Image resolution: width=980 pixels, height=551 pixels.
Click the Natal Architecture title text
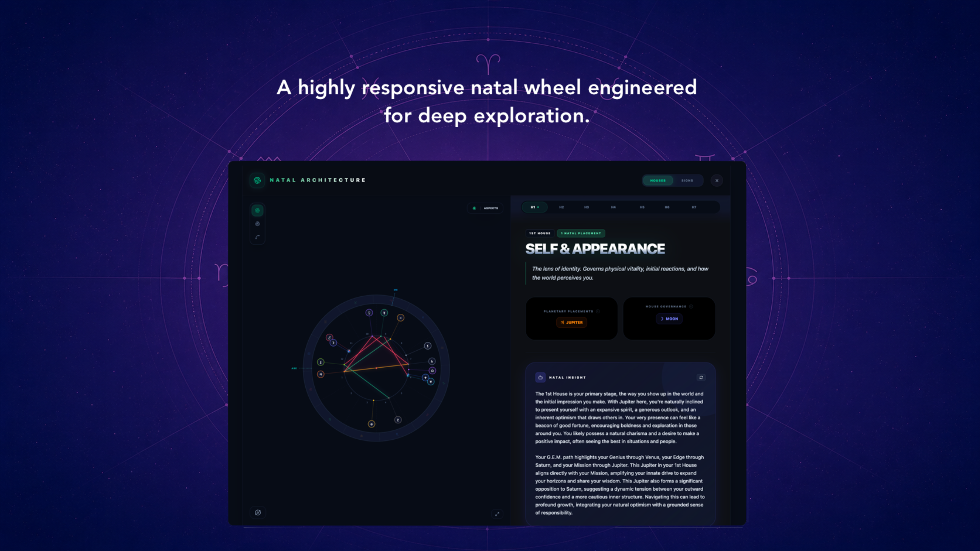point(317,180)
